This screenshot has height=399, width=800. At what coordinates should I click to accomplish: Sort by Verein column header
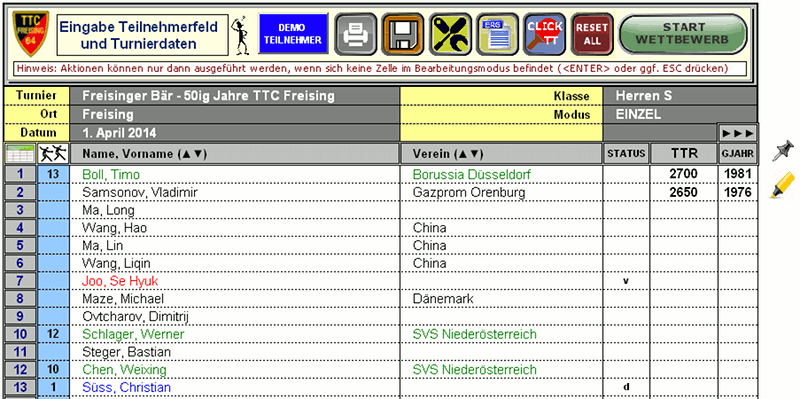coord(501,154)
